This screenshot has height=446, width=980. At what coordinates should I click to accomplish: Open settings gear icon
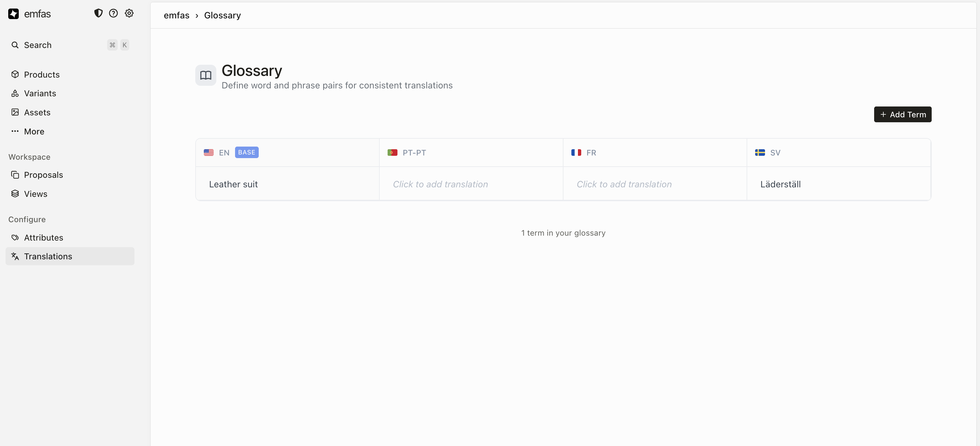[129, 13]
